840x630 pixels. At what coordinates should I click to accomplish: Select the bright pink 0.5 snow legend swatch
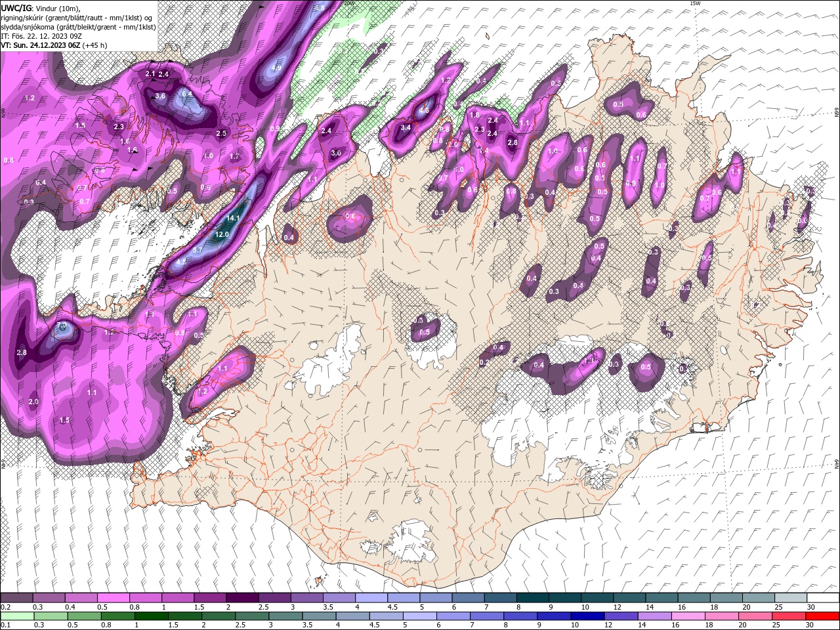point(113,598)
